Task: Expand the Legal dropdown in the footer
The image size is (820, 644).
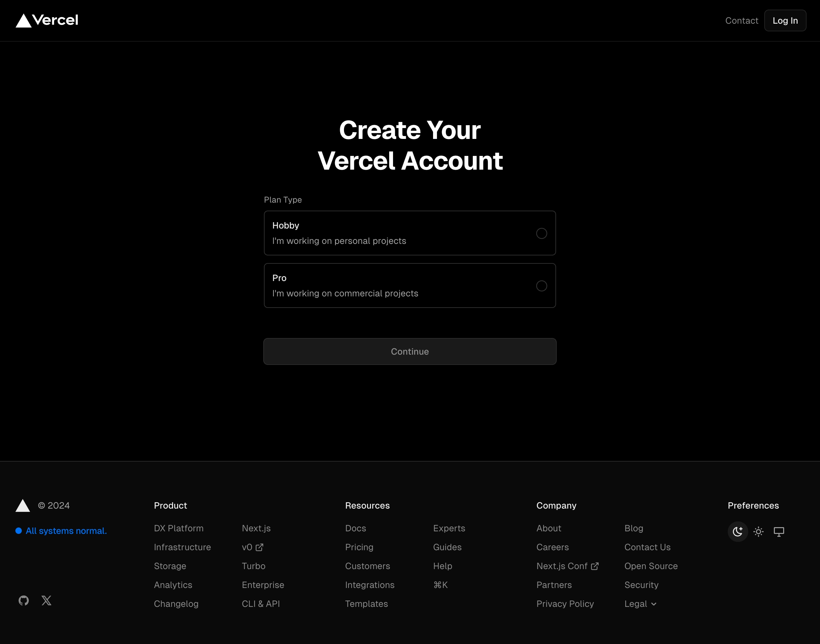Action: pyautogui.click(x=640, y=604)
